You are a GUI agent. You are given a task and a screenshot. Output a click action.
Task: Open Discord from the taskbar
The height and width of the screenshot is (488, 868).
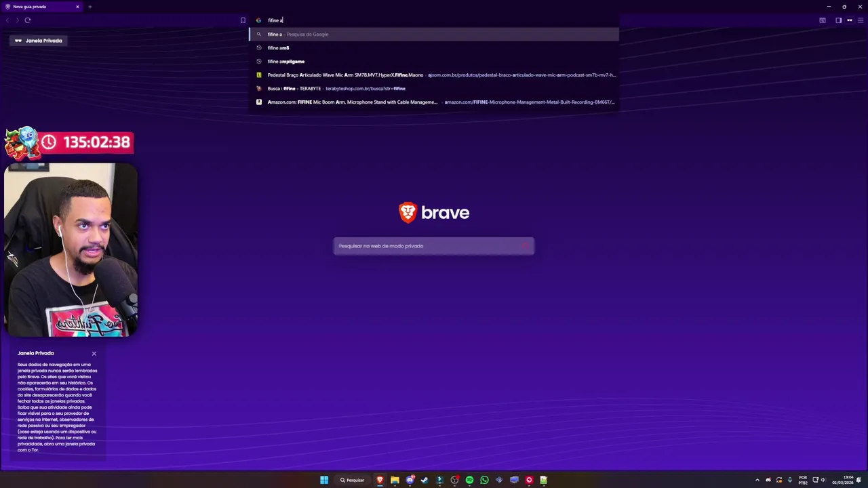(x=410, y=480)
